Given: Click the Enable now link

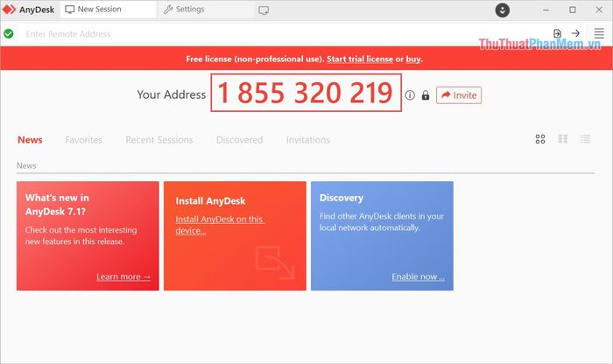Looking at the screenshot, I should point(418,276).
